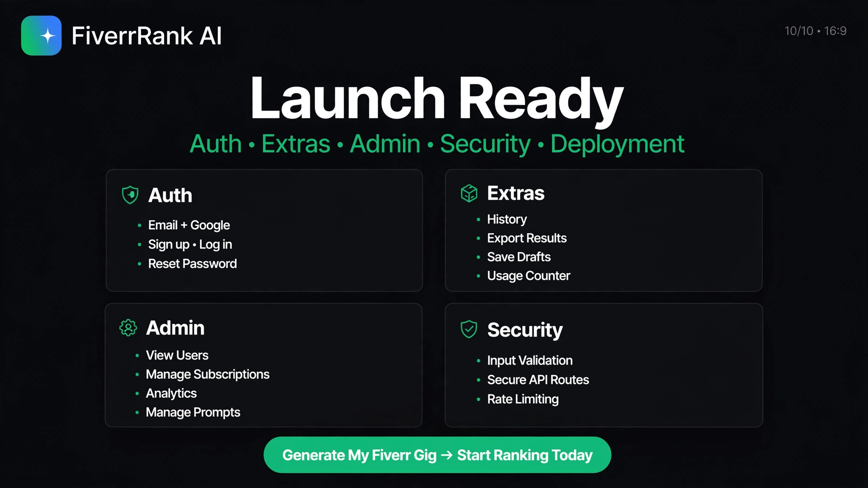Click the Auth shield icon
The height and width of the screenshot is (488, 868).
click(130, 195)
